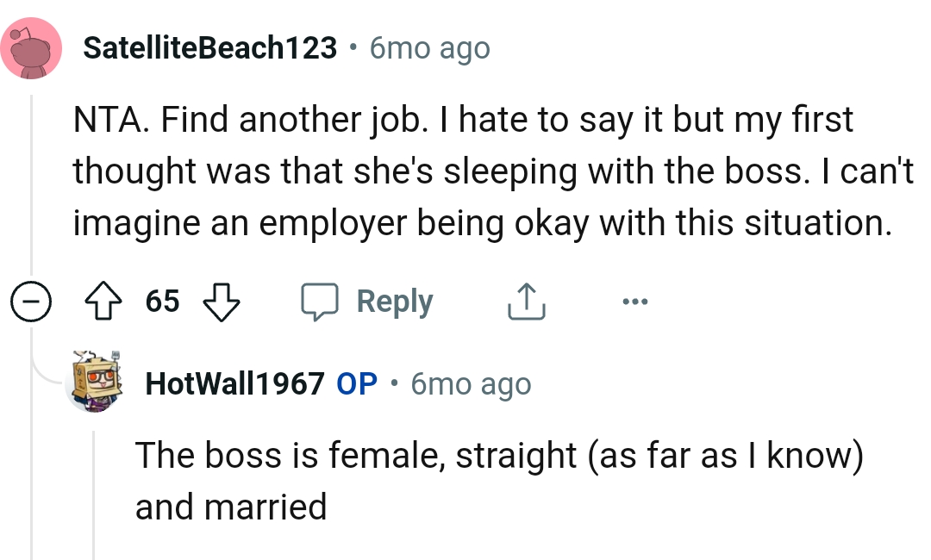Open the overflow menu with three dots

point(635,302)
